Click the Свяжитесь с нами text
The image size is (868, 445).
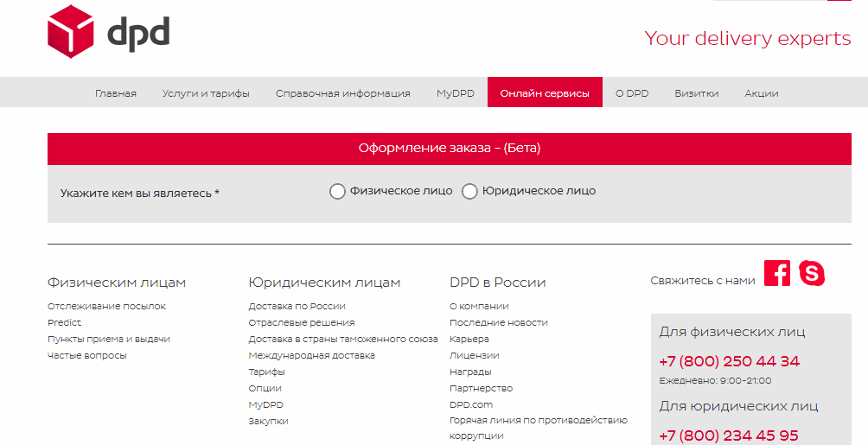click(x=703, y=281)
